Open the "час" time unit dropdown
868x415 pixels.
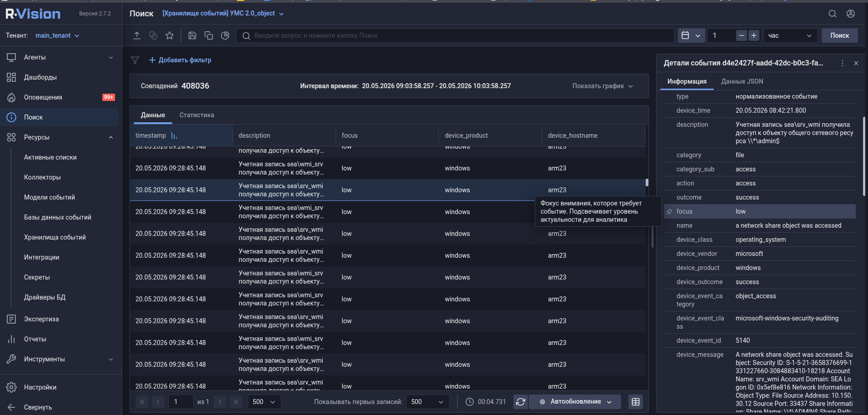[x=790, y=35]
